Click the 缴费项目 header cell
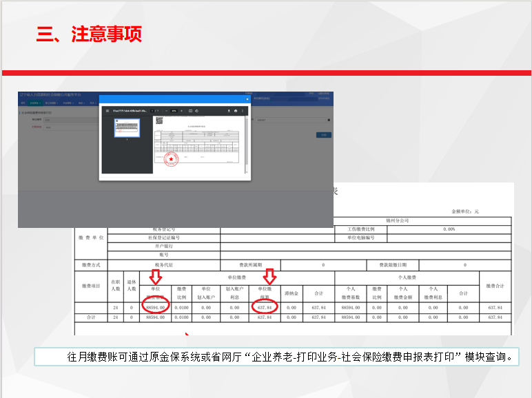The width and height of the screenshot is (532, 398). (91, 286)
